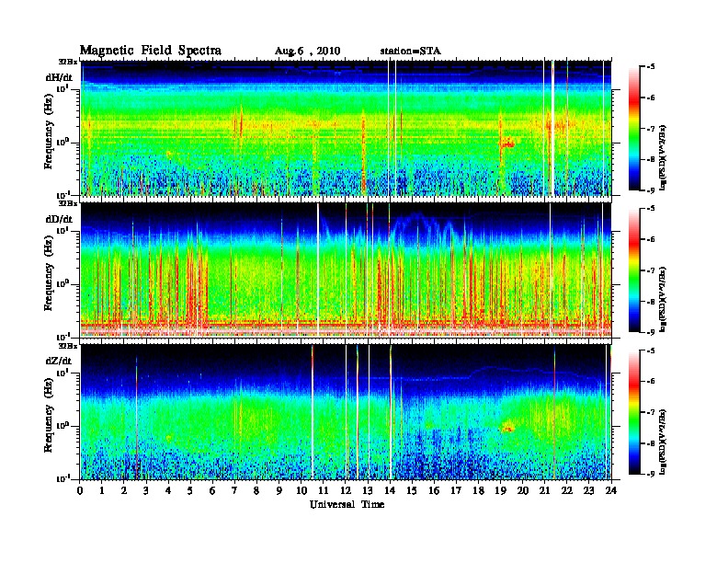Open the dZ/dt spectrogram panel
This screenshot has height=563, width=728.
pyautogui.click(x=346, y=412)
